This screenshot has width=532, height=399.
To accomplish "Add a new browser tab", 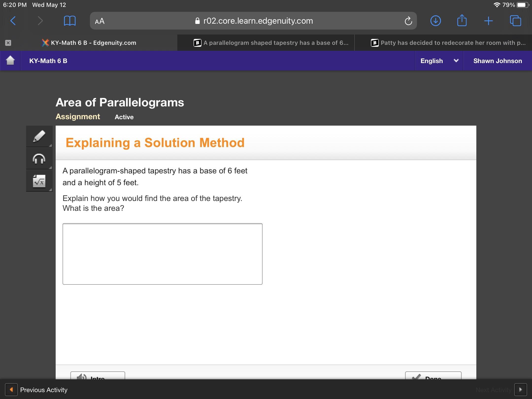I will tap(488, 21).
